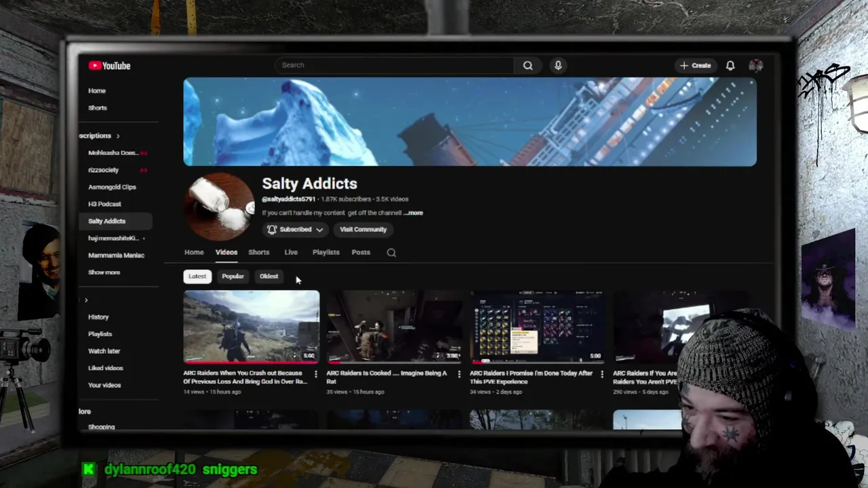Click the Create button

click(695, 65)
